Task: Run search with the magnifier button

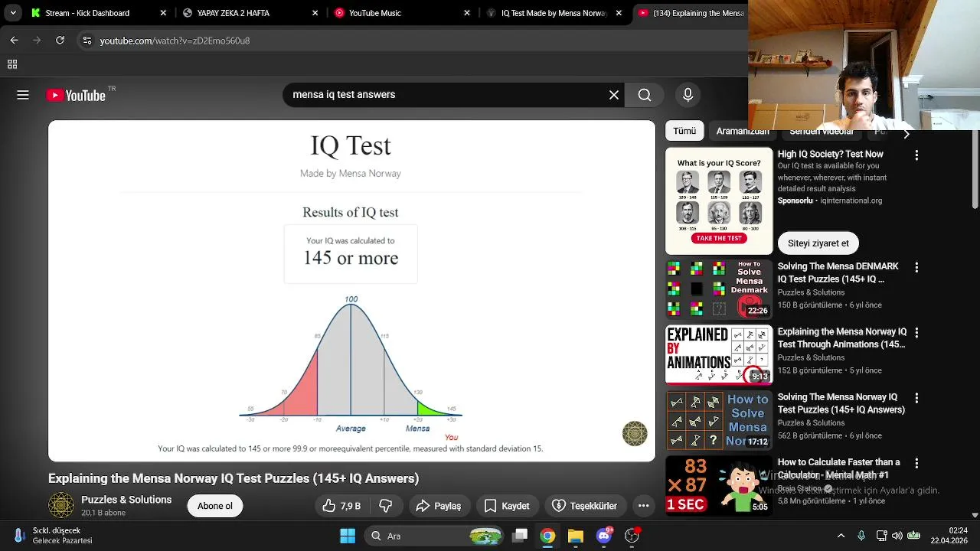Action: coord(645,95)
